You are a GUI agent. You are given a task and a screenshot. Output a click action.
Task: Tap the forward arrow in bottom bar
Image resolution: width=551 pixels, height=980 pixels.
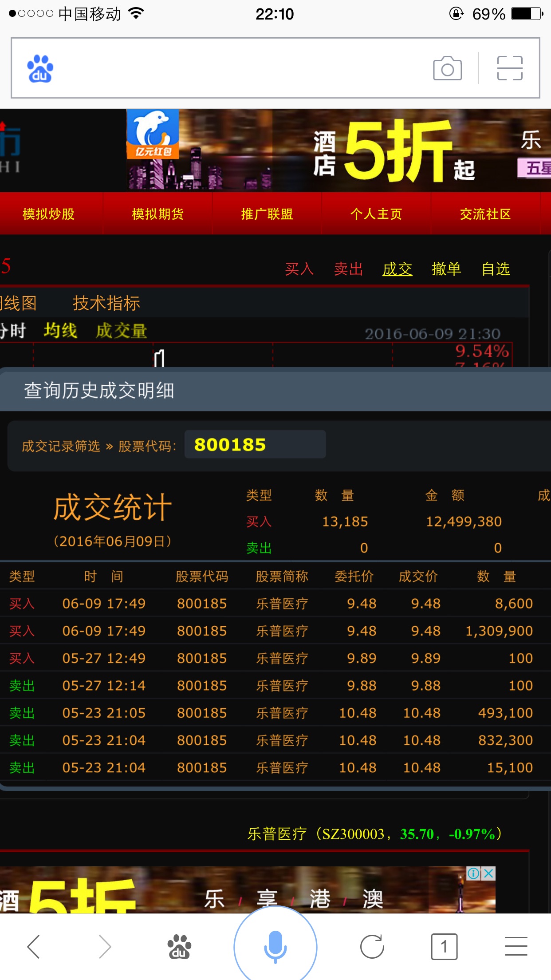point(105,946)
